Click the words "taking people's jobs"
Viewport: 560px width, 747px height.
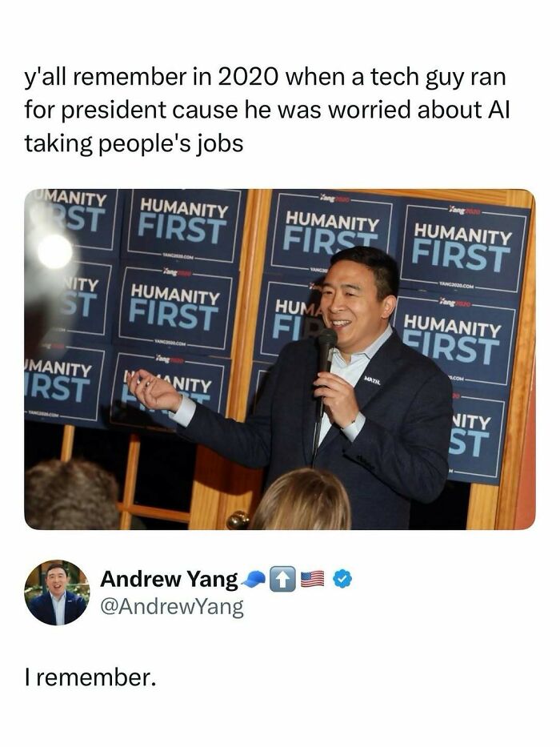click(134, 143)
